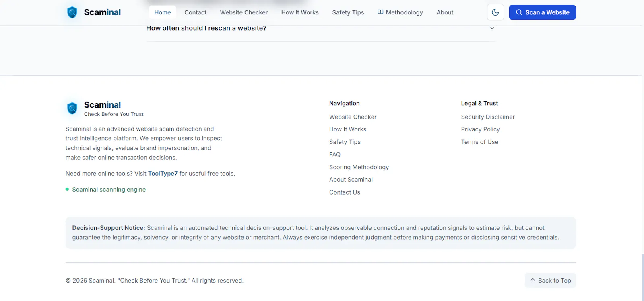Expand the rescan FAQ question chevron
This screenshot has height=301, width=644.
point(492,28)
